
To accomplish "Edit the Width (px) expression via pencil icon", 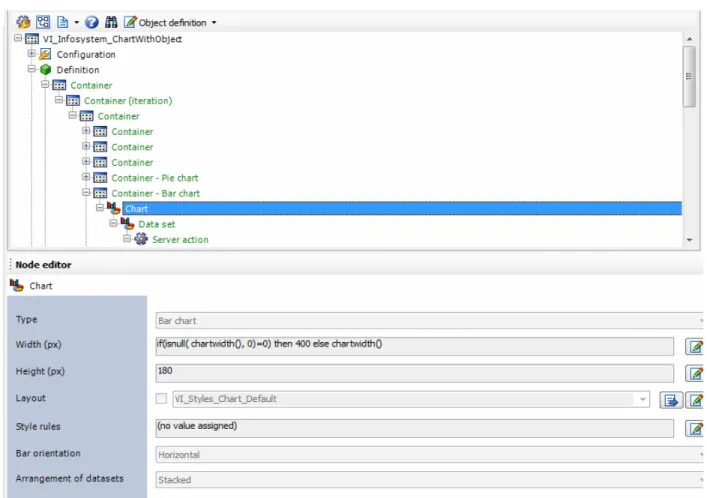I will 694,346.
